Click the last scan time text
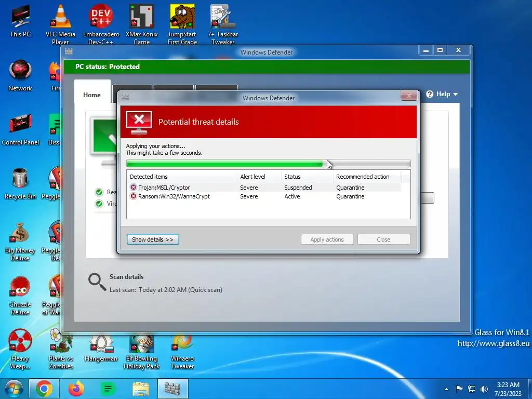Screen dimensions: 532x399 click(x=166, y=290)
